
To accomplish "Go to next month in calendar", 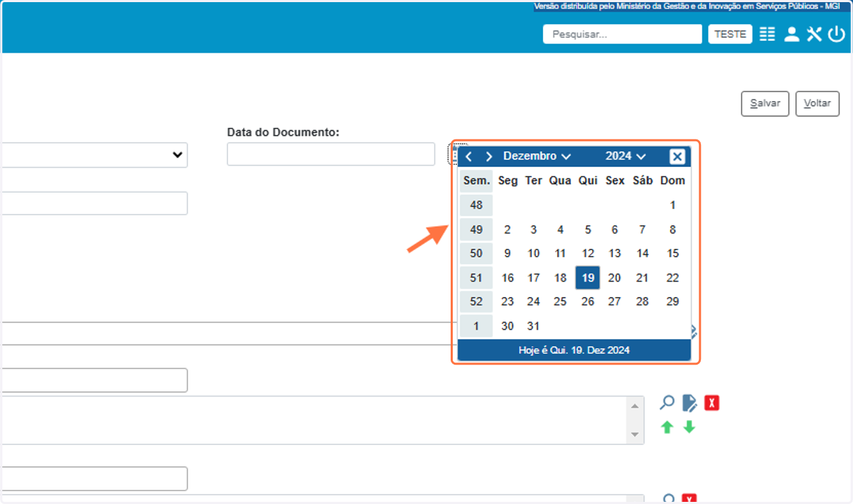I will click(488, 156).
